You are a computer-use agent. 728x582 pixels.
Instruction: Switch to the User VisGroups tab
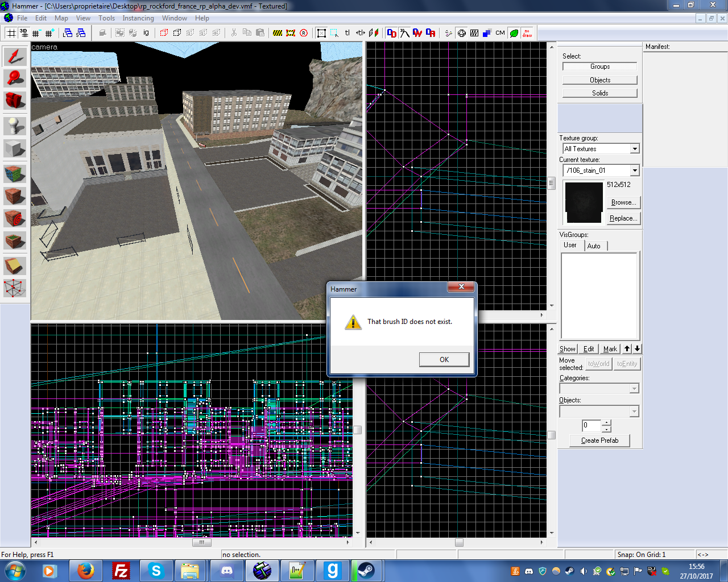(570, 245)
